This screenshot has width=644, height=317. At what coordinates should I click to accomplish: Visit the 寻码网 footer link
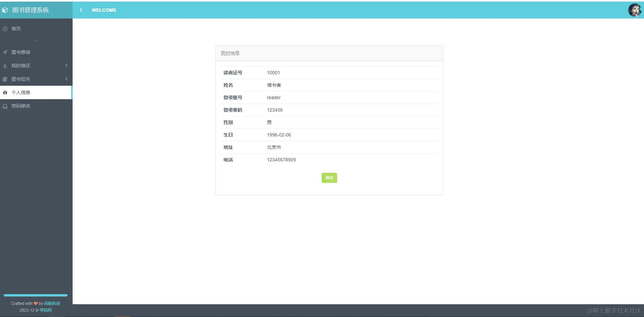46,310
